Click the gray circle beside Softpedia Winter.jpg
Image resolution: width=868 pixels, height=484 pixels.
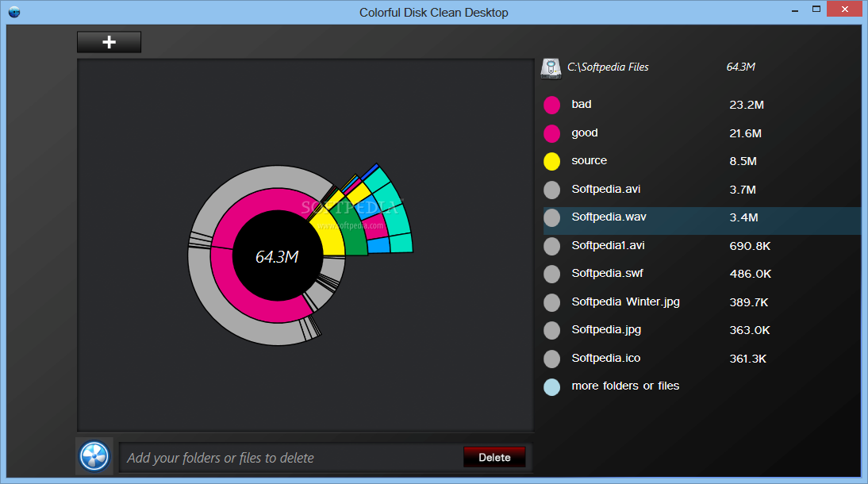click(552, 302)
